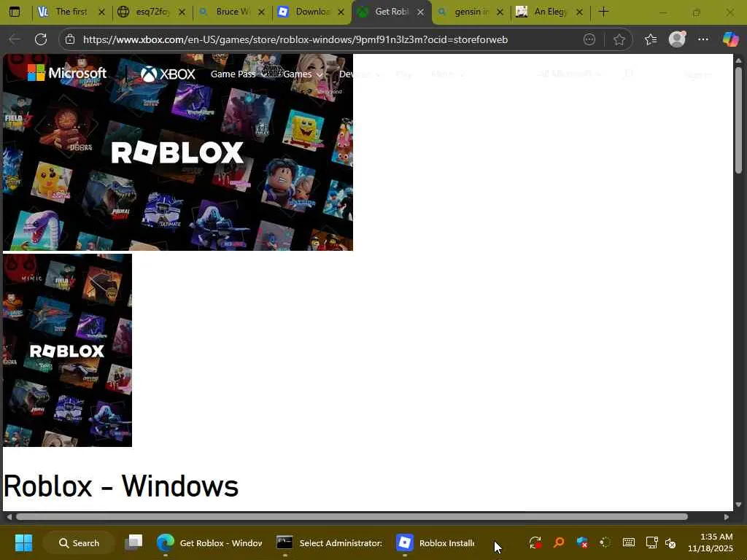
Task: Open the network status tray icon
Action: [651, 542]
